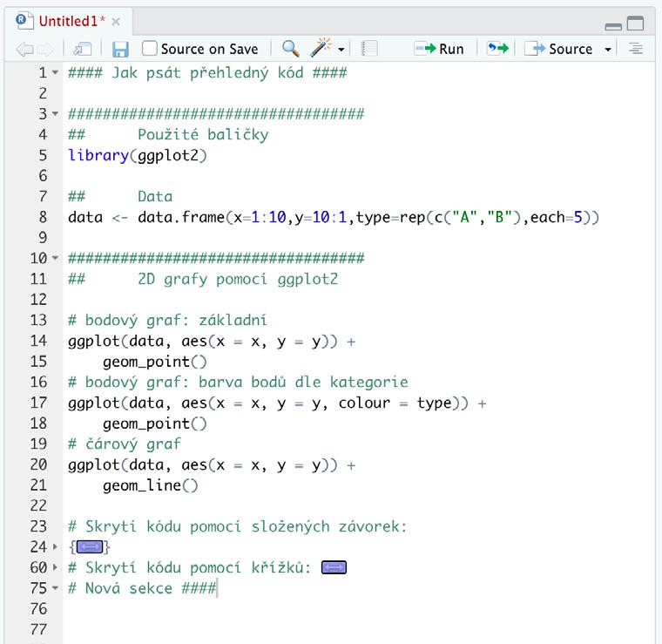
Task: Collapse the section at line 10
Action: (55, 258)
